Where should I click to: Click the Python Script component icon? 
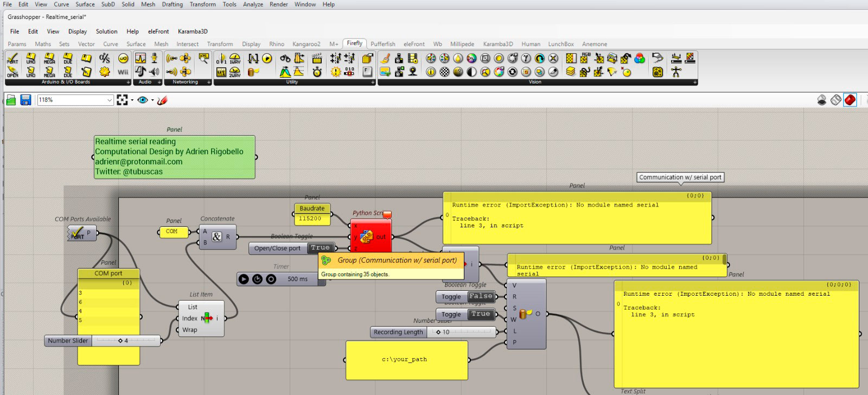pyautogui.click(x=366, y=237)
